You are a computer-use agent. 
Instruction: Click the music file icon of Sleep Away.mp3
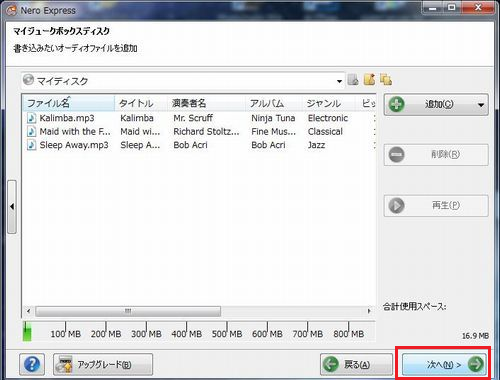click(x=31, y=145)
